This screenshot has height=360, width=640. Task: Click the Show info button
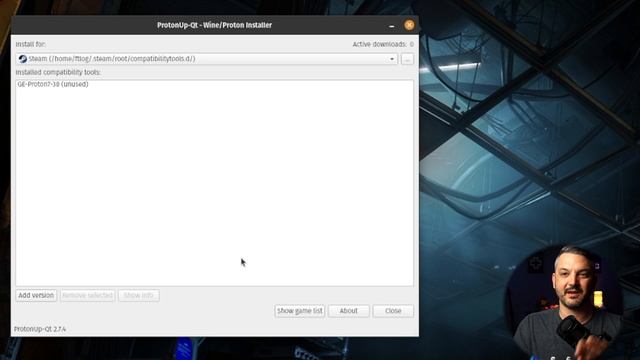coord(139,295)
